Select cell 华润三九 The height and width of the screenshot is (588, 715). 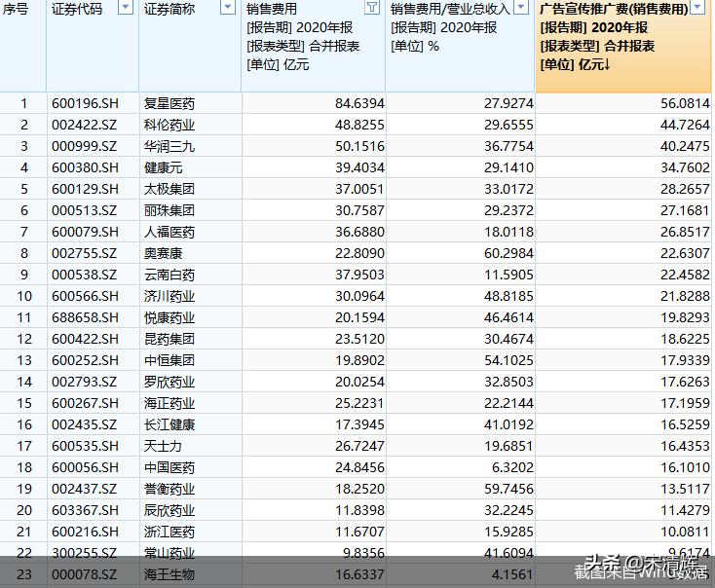click(169, 146)
